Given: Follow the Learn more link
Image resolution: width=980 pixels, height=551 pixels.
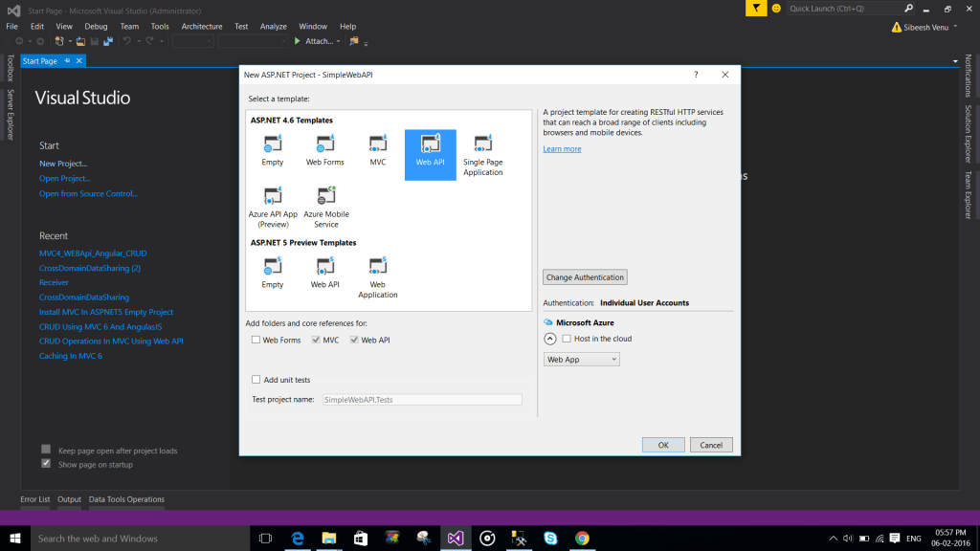Looking at the screenshot, I should [562, 149].
